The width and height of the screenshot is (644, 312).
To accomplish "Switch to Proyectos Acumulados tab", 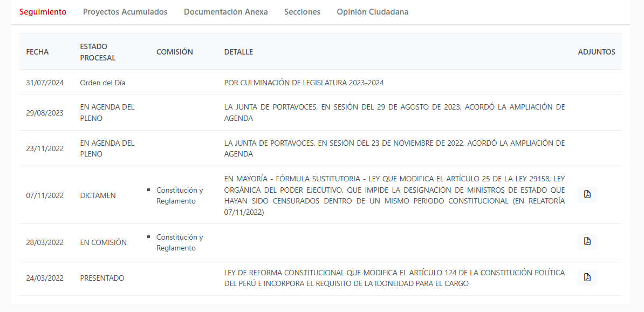I will click(125, 12).
